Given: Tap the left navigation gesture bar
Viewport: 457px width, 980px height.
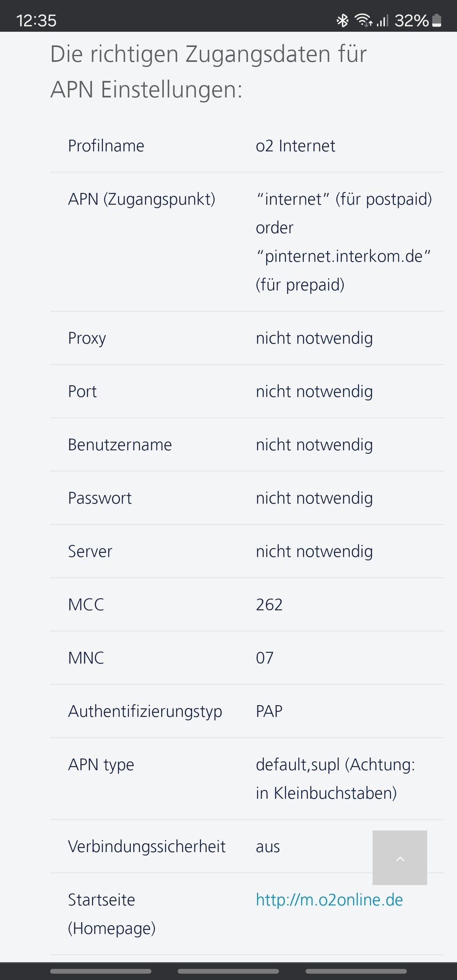Looking at the screenshot, I should 100,971.
